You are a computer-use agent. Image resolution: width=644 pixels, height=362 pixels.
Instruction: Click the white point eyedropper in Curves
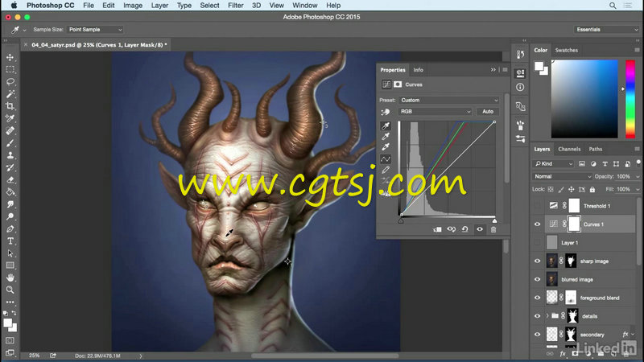point(386,147)
